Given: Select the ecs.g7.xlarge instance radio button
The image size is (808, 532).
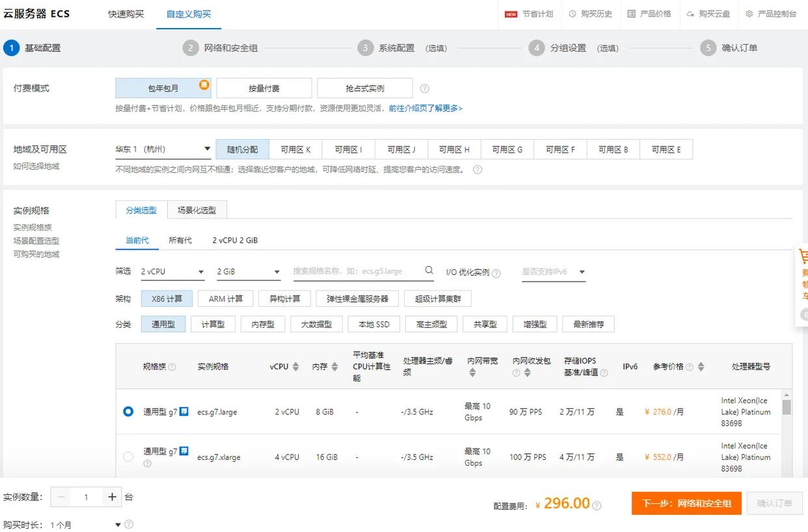Looking at the screenshot, I should tap(128, 457).
